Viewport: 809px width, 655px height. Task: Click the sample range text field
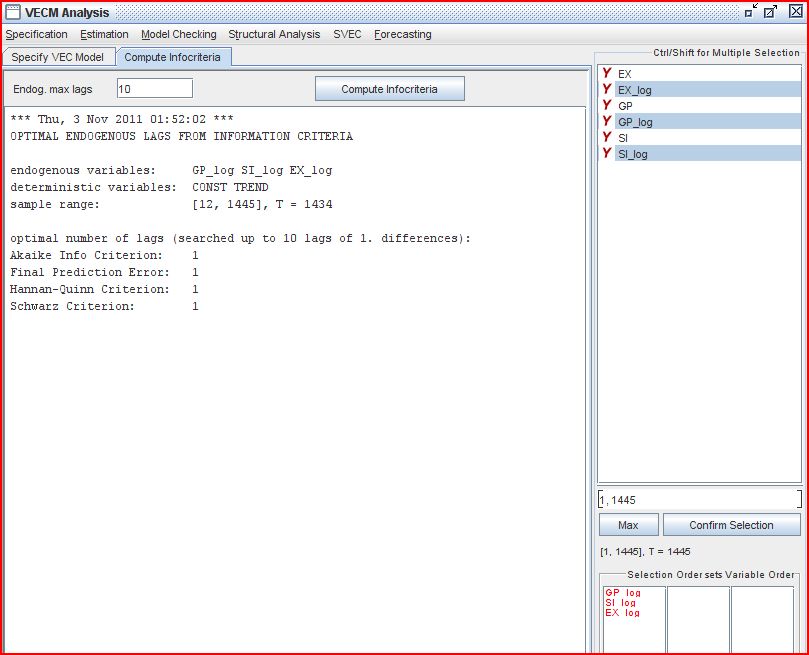pyautogui.click(x=698, y=499)
